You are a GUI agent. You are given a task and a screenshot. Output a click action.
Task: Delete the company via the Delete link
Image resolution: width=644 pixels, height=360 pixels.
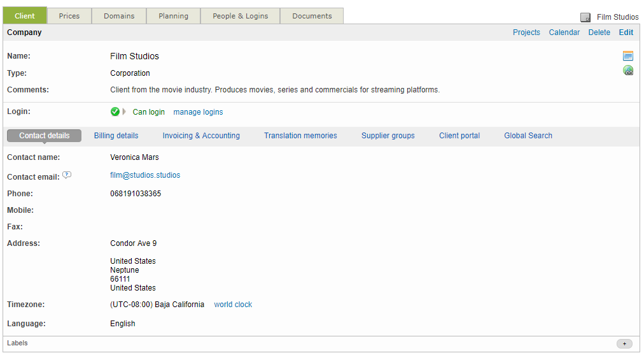point(599,32)
